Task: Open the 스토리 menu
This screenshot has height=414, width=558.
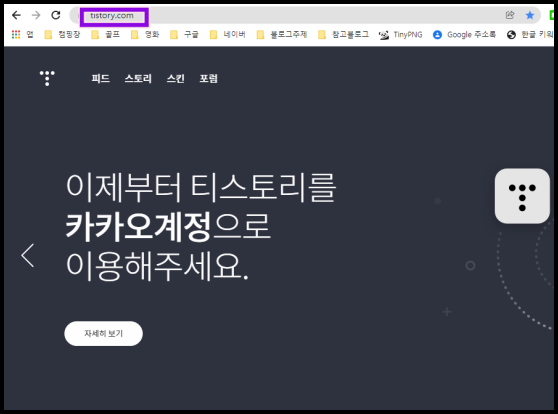Action: click(138, 78)
